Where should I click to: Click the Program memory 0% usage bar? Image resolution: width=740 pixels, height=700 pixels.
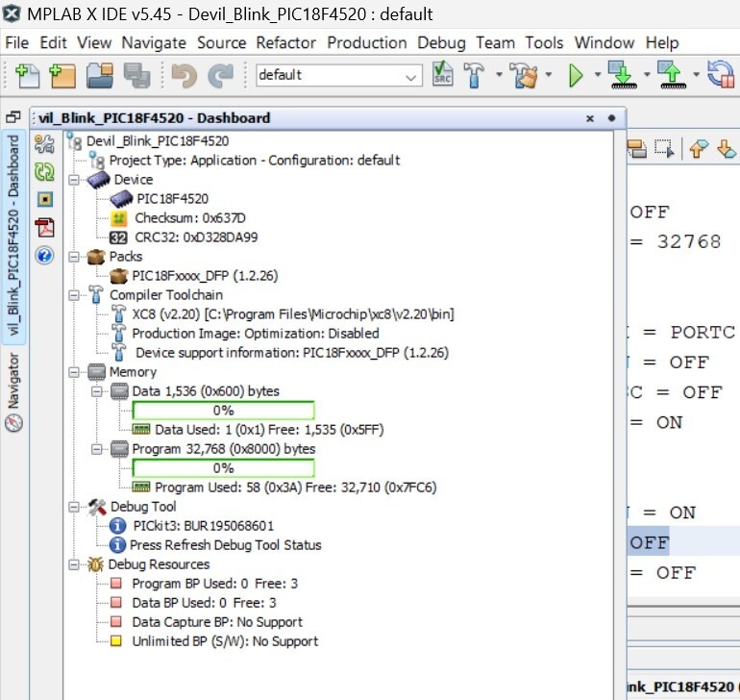[x=224, y=468]
